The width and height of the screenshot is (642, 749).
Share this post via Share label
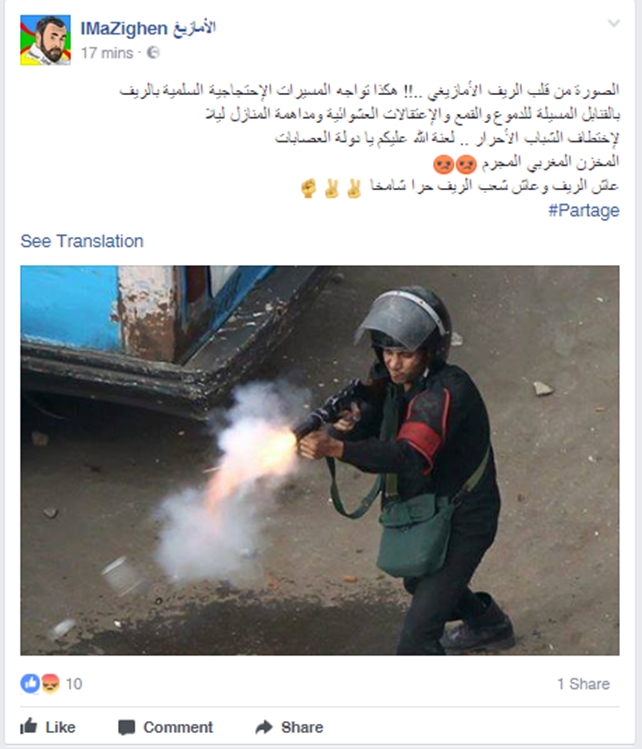click(302, 728)
